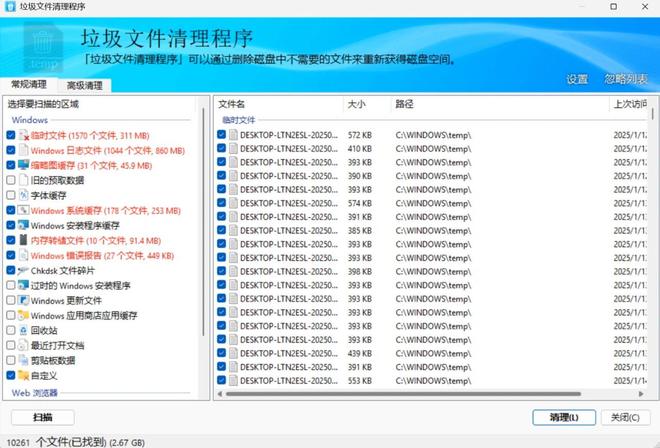Click the 清理(L) button
Viewport: 660px width, 448px height.
[564, 417]
